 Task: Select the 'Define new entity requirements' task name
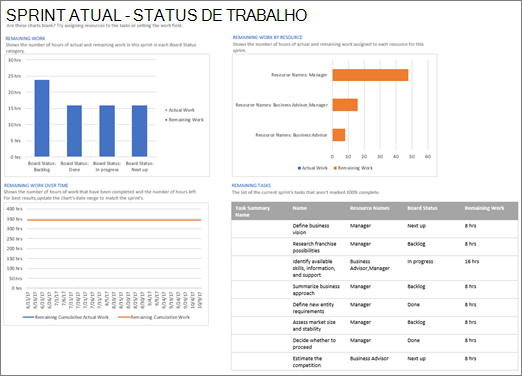point(313,308)
